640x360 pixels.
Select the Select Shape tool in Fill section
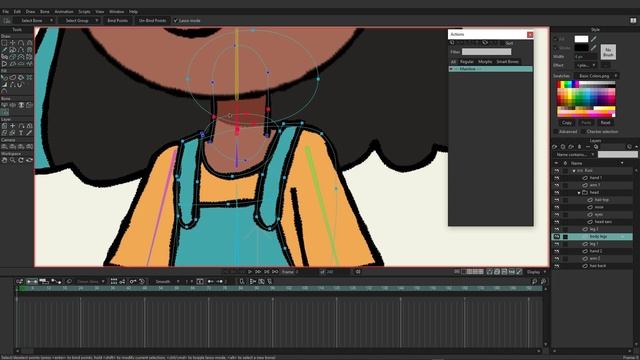pyautogui.click(x=4, y=77)
